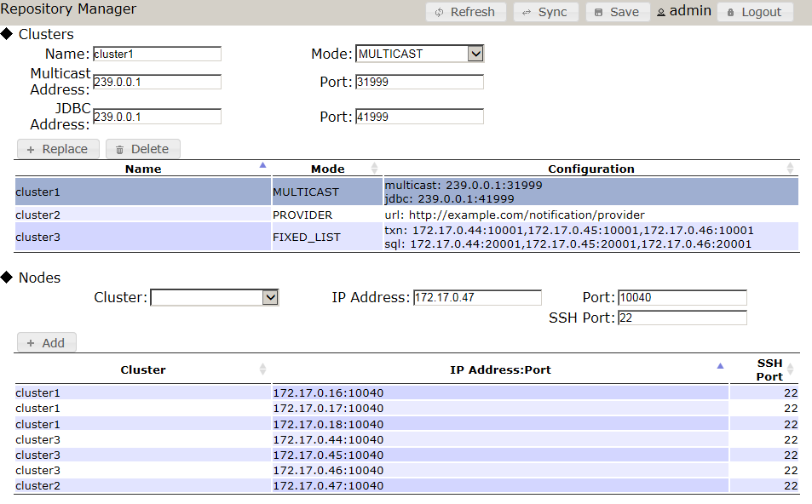Click the double-arrow Sync icon

coord(527,12)
